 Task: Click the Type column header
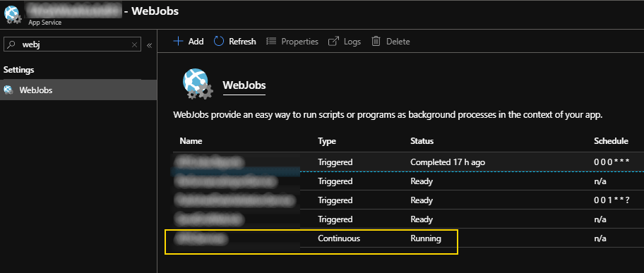pyautogui.click(x=327, y=141)
